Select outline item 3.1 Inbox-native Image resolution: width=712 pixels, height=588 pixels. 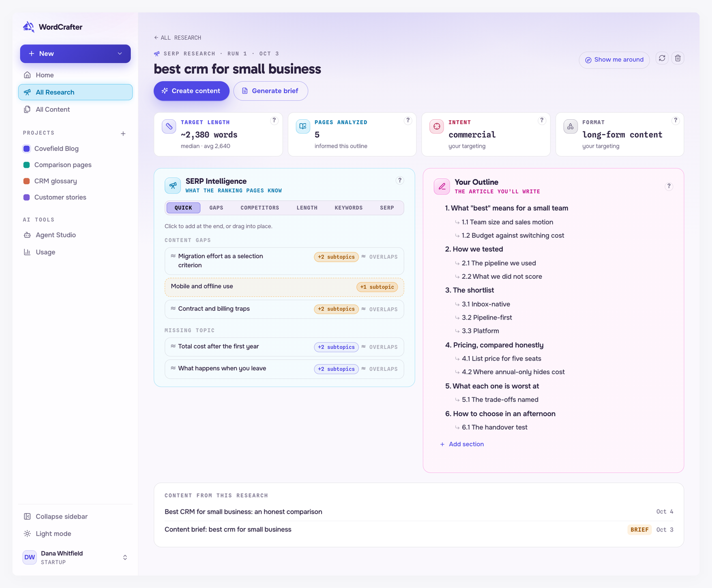point(486,304)
